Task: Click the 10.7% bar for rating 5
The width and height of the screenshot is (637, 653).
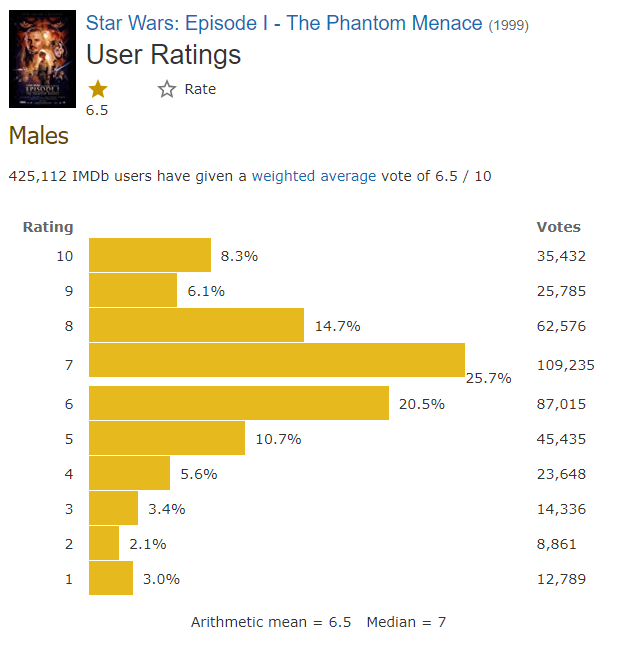Action: (x=167, y=438)
